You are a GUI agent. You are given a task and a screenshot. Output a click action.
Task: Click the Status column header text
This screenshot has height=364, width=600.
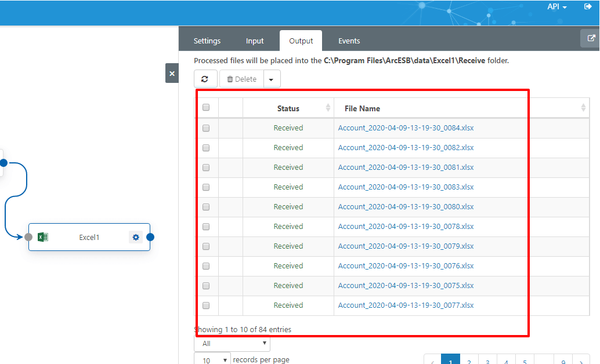(x=288, y=108)
